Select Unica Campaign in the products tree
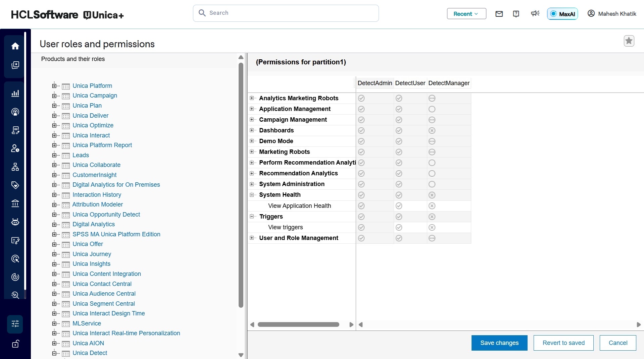The height and width of the screenshot is (359, 644). click(x=95, y=96)
